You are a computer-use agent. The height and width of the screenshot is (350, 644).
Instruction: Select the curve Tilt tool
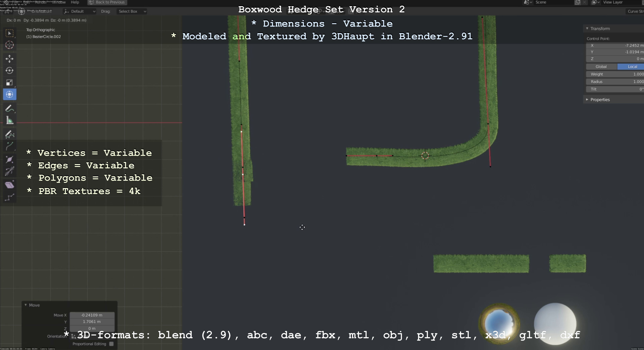click(x=10, y=171)
